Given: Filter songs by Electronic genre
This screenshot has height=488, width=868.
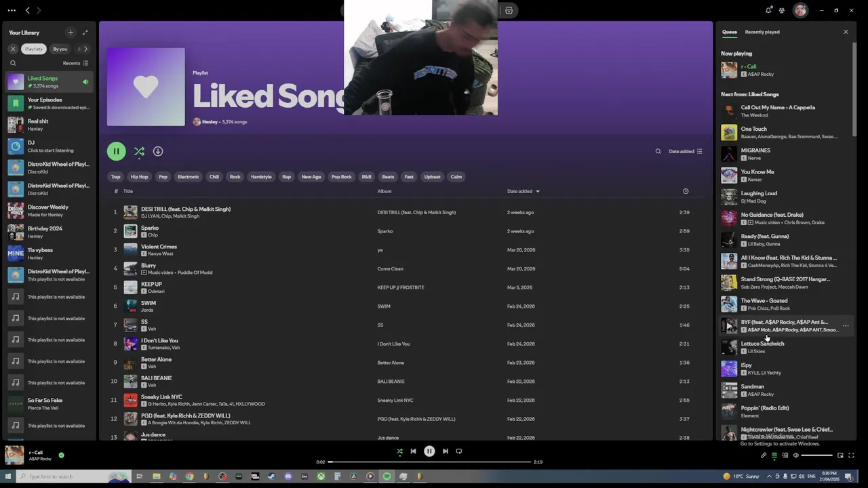Looking at the screenshot, I should pos(189,177).
